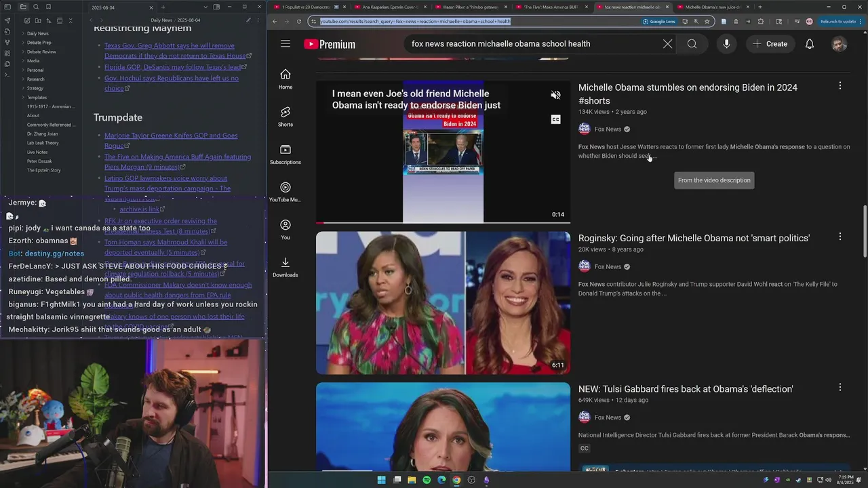The width and height of the screenshot is (868, 488).
Task: Change sort order in Obsidian file explorer
Action: tap(48, 20)
